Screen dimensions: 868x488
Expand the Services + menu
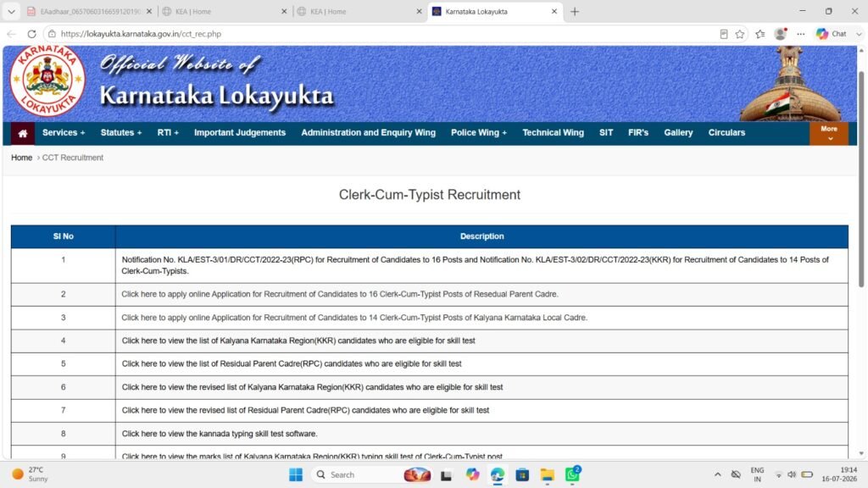click(x=64, y=133)
